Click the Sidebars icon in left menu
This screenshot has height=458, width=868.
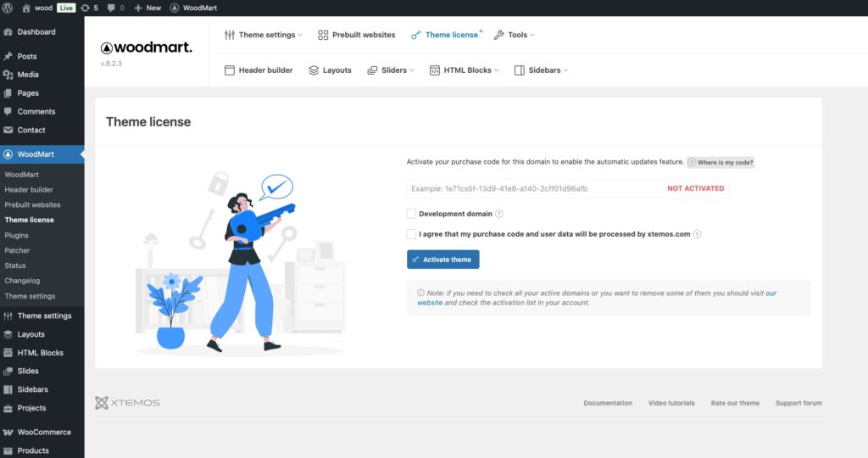point(8,389)
